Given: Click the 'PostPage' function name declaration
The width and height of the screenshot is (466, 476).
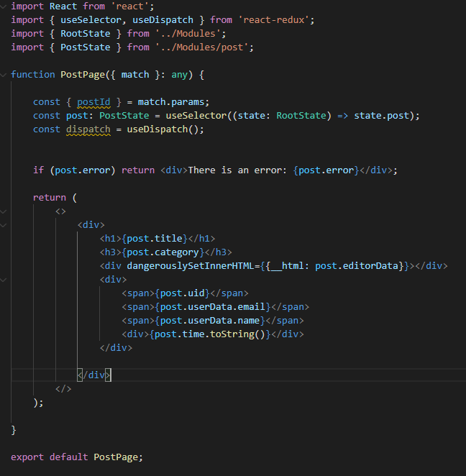Looking at the screenshot, I should pos(83,75).
